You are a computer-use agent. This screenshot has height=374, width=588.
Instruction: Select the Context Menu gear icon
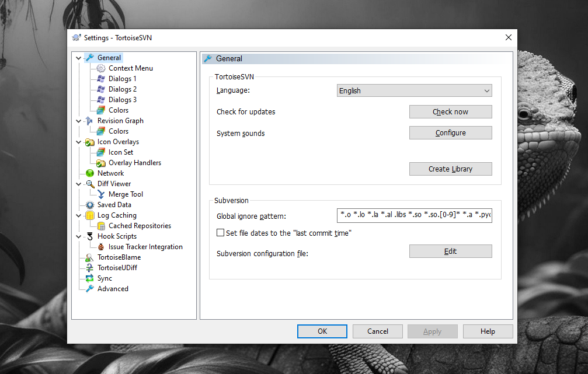tap(101, 68)
